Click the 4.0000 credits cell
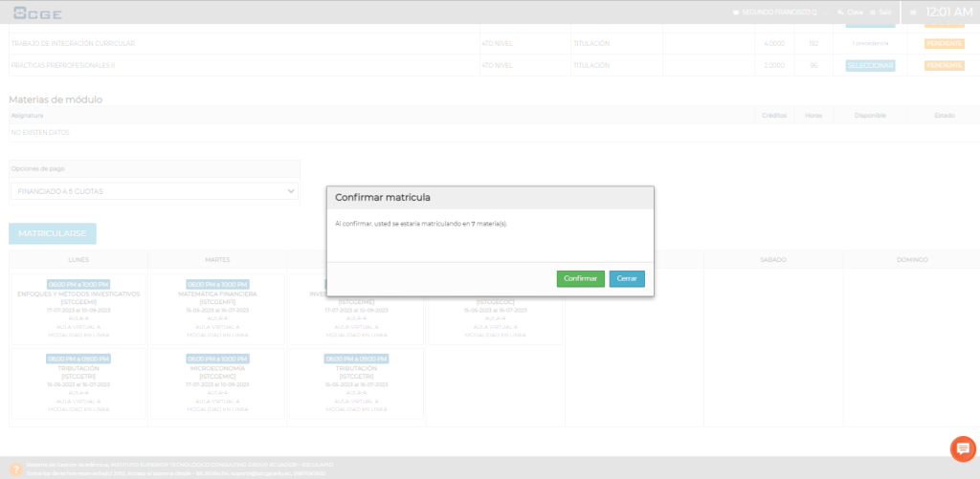 coord(774,44)
